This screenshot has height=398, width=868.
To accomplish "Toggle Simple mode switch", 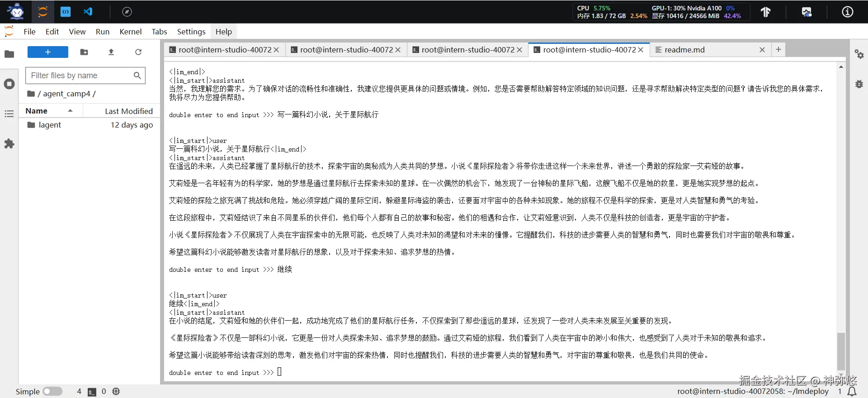I will (x=52, y=391).
